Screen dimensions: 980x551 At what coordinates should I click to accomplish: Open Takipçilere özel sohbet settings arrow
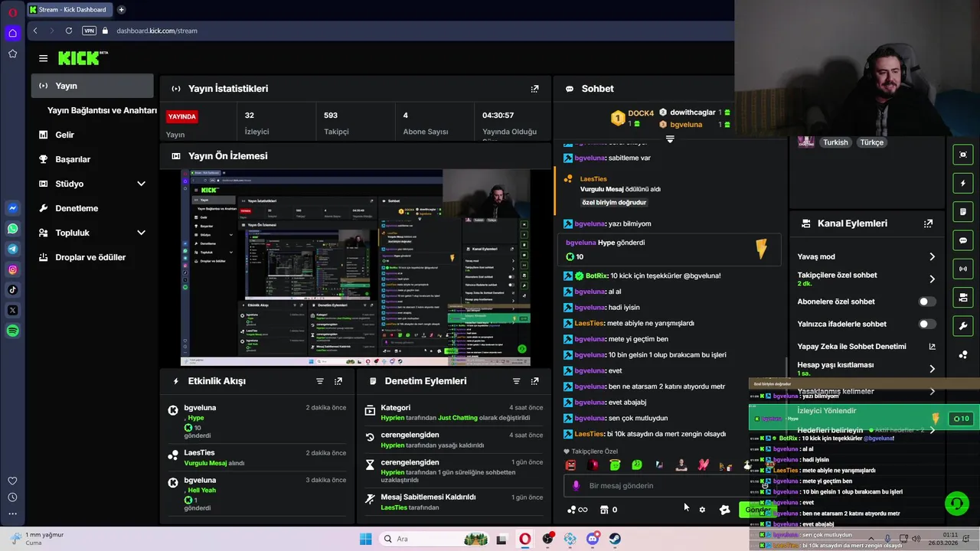point(932,279)
